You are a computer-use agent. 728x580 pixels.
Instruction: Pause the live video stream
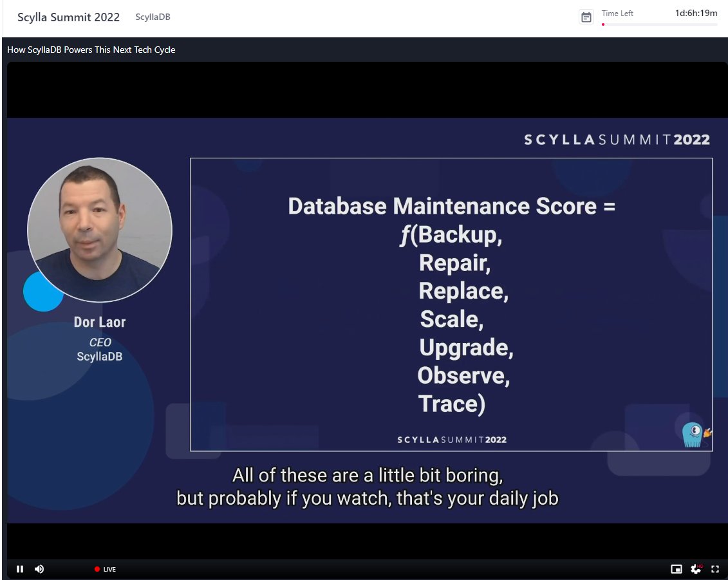(20, 569)
